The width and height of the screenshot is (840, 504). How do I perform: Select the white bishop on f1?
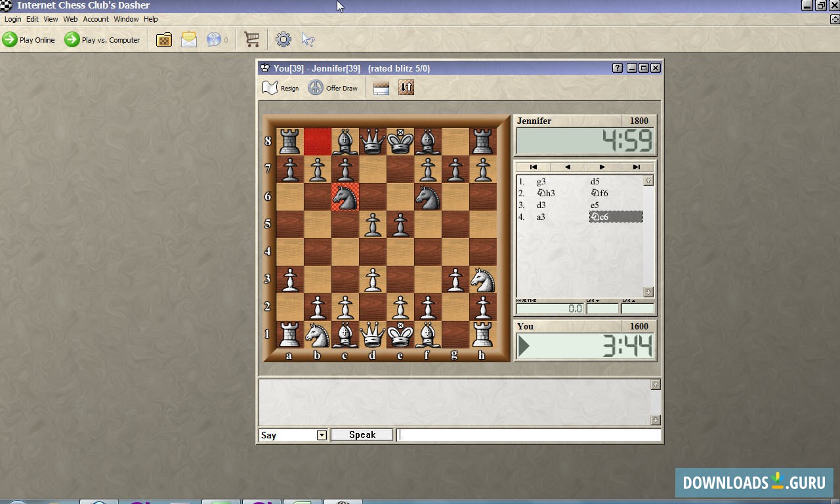click(427, 335)
